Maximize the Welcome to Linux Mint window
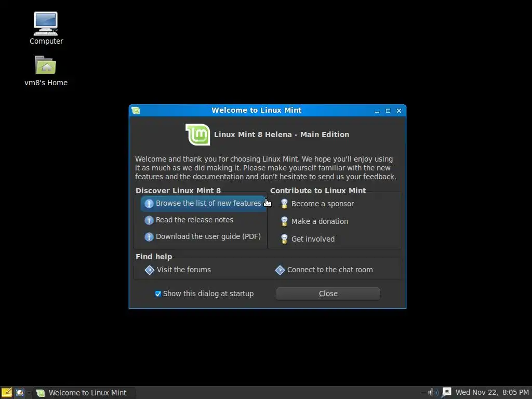 tap(388, 111)
